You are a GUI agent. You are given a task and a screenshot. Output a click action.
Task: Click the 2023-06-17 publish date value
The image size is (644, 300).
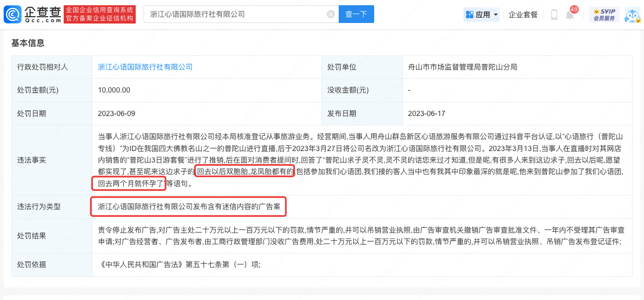pyautogui.click(x=427, y=113)
